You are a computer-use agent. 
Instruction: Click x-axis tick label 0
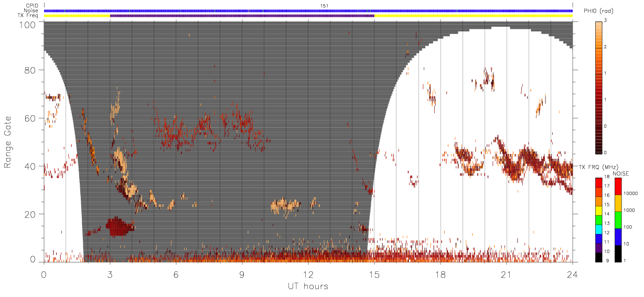tap(44, 274)
